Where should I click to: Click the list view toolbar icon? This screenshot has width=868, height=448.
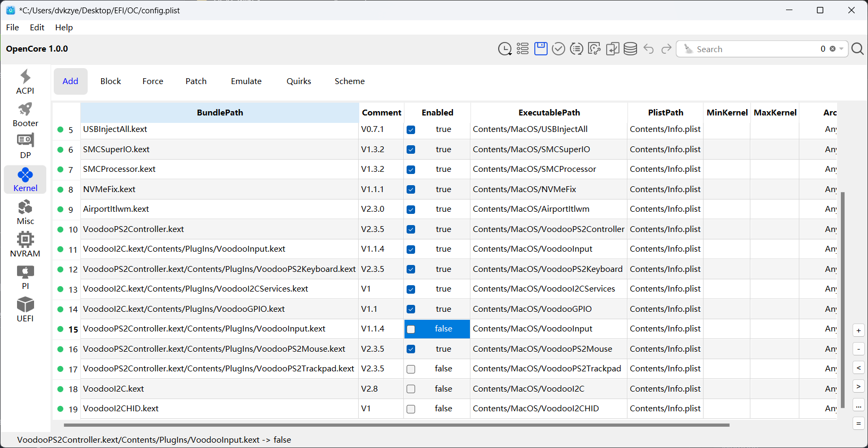pos(523,49)
